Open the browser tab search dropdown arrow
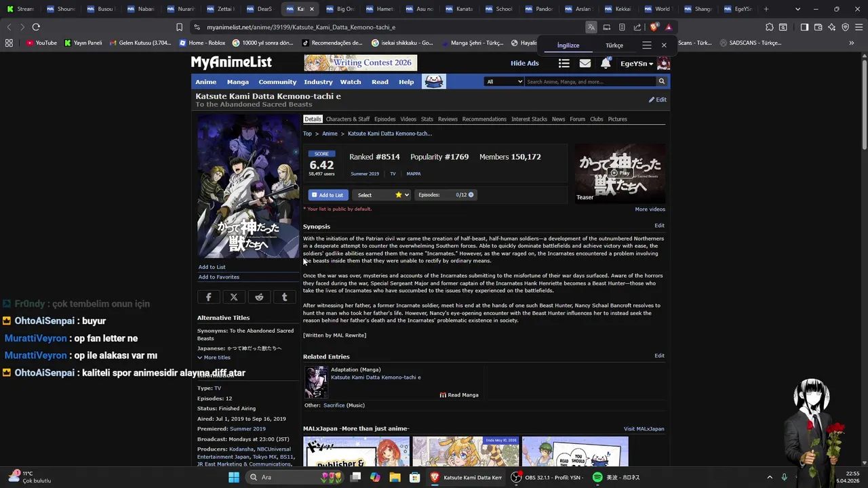The width and height of the screenshot is (868, 488). 797,9
